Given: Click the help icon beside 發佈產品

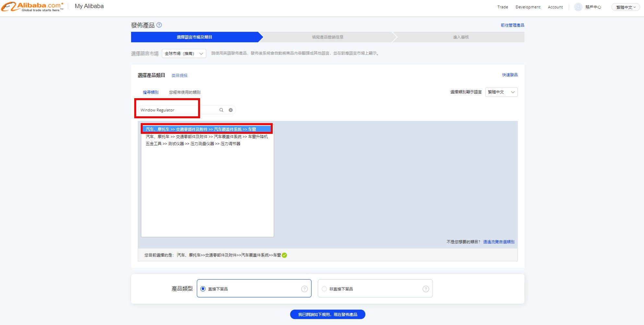Looking at the screenshot, I should pos(159,25).
